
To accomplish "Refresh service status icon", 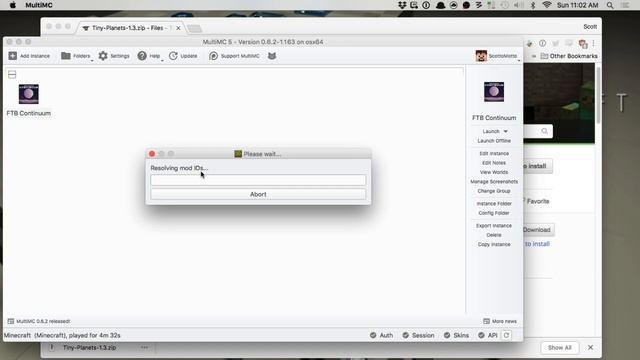I will (x=506, y=335).
